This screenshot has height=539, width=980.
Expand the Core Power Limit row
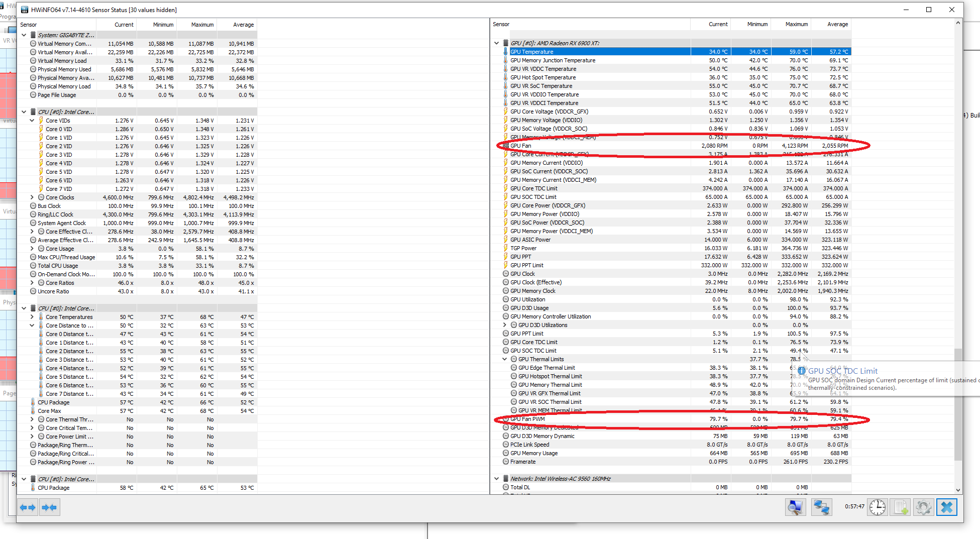coord(32,437)
